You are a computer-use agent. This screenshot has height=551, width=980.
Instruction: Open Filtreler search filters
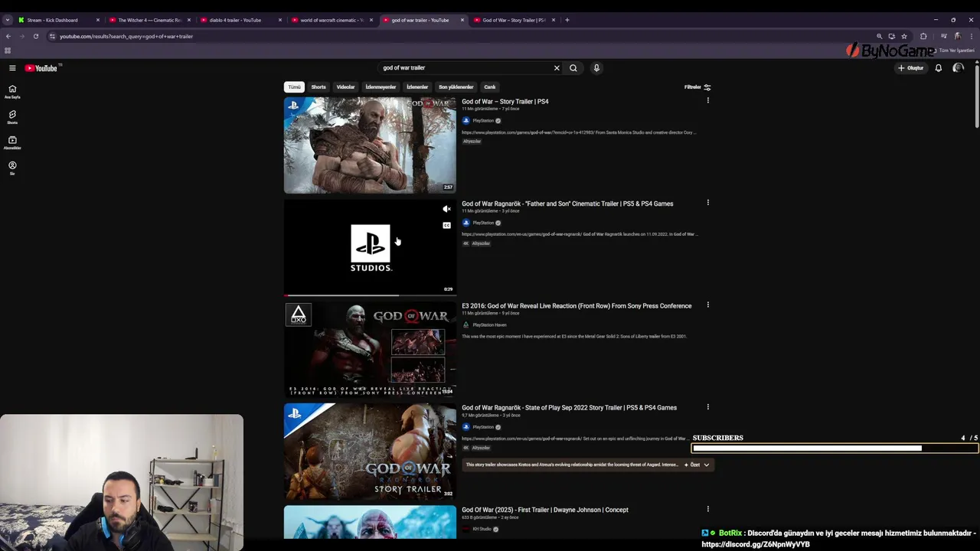(x=697, y=87)
